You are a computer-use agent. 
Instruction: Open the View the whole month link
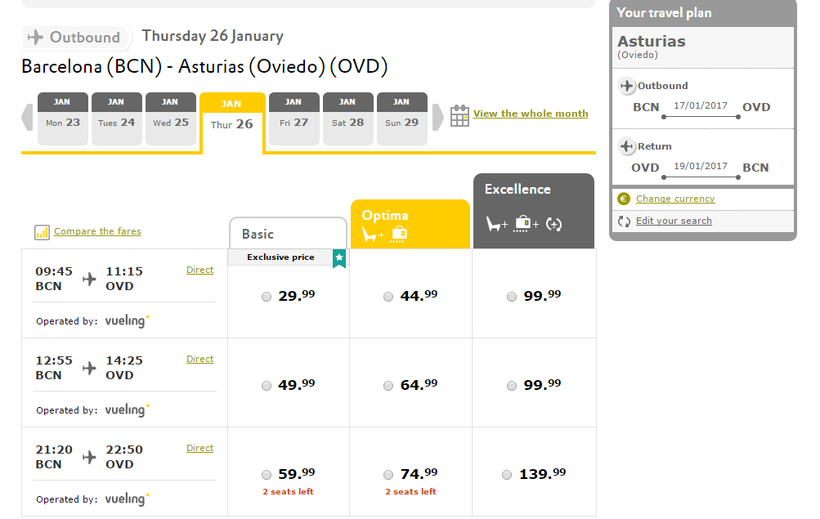tap(530, 114)
